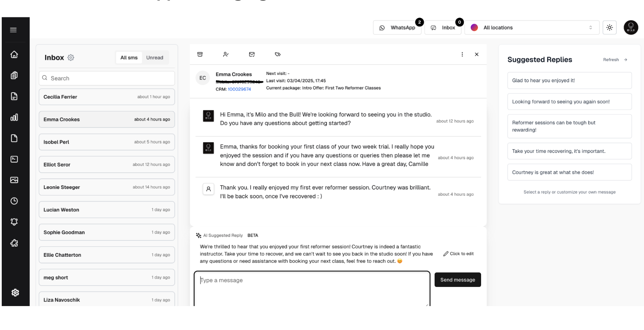Screen dimensions: 644x330
Task: Click the Send message button
Action: click(458, 280)
